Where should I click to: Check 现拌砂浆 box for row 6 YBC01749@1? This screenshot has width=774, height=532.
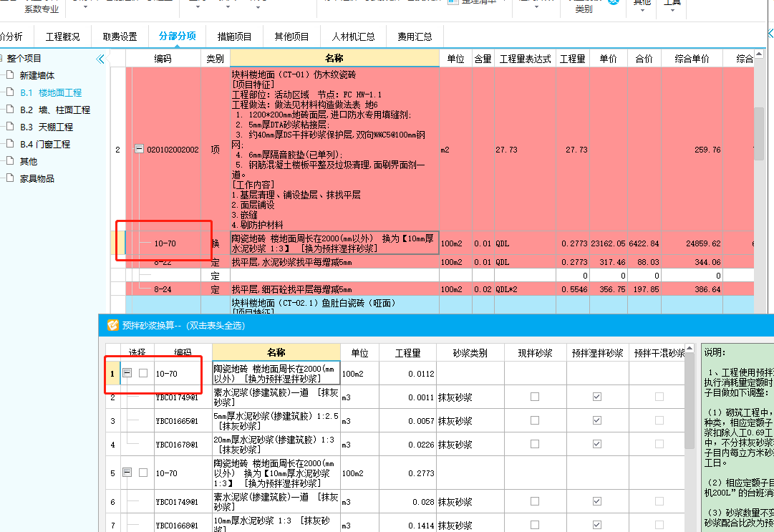535,501
